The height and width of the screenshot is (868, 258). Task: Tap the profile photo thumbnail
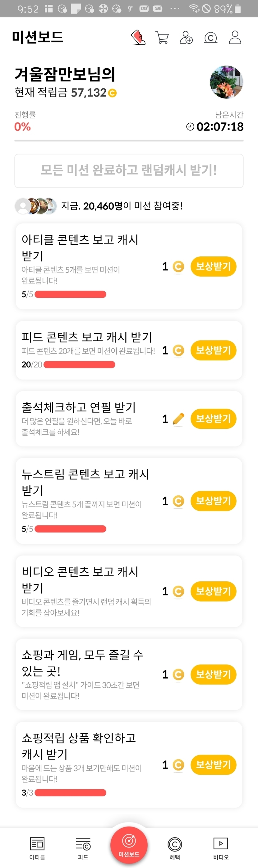(226, 82)
